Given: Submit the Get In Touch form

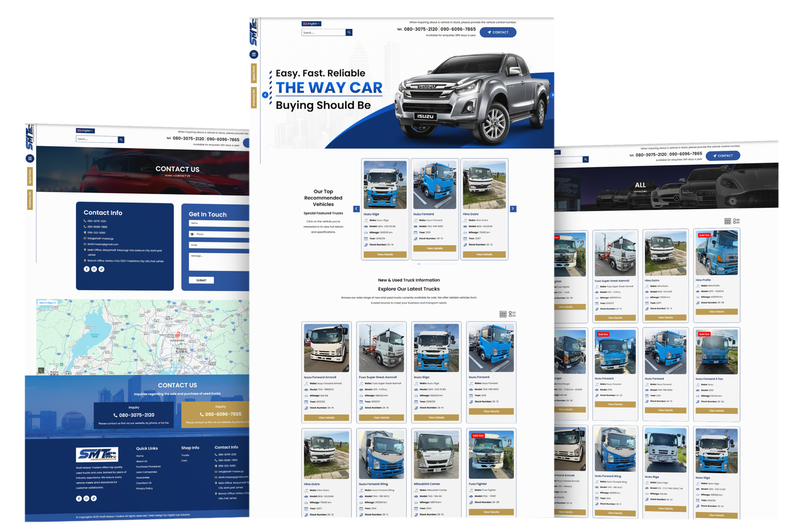Looking at the screenshot, I should tap(201, 280).
